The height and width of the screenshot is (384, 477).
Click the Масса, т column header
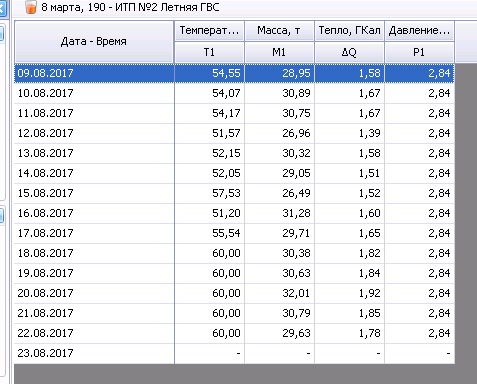point(279,31)
